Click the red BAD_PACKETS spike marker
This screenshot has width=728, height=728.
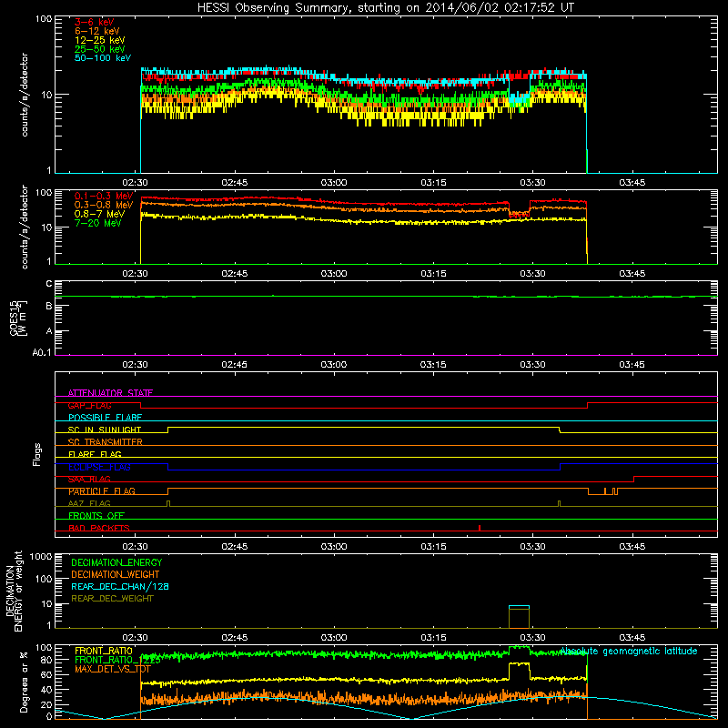coord(480,528)
